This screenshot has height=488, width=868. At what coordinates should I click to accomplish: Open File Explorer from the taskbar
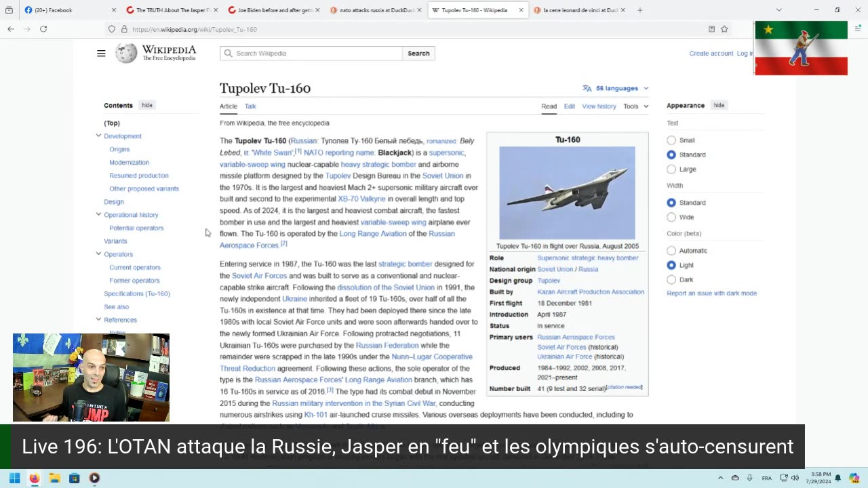[x=54, y=478]
